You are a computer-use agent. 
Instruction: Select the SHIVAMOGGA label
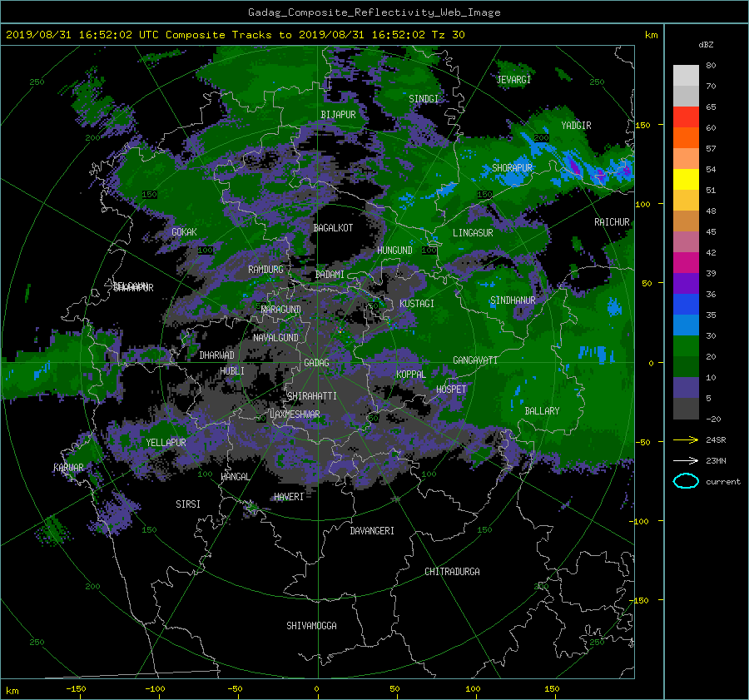coord(311,626)
